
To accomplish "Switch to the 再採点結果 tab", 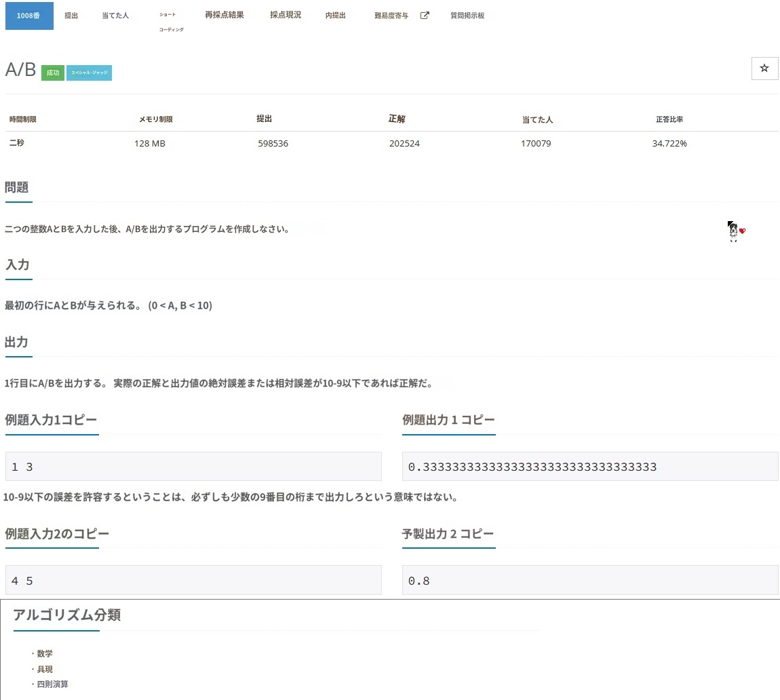I will pyautogui.click(x=224, y=15).
